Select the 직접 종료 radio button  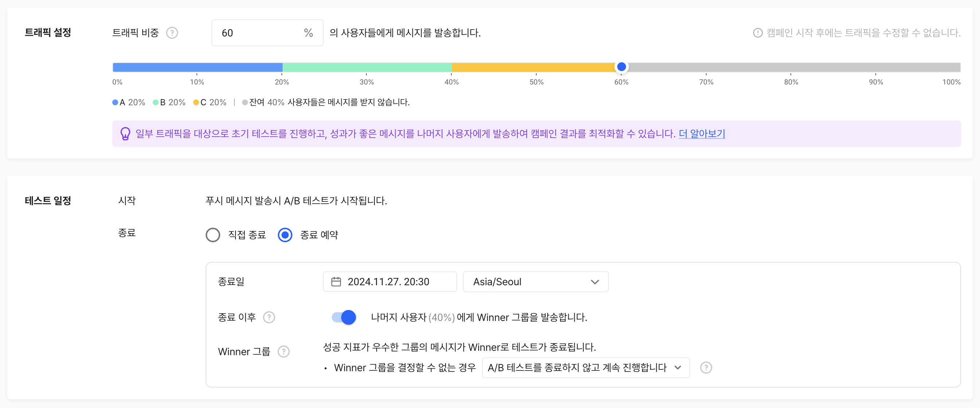[213, 235]
